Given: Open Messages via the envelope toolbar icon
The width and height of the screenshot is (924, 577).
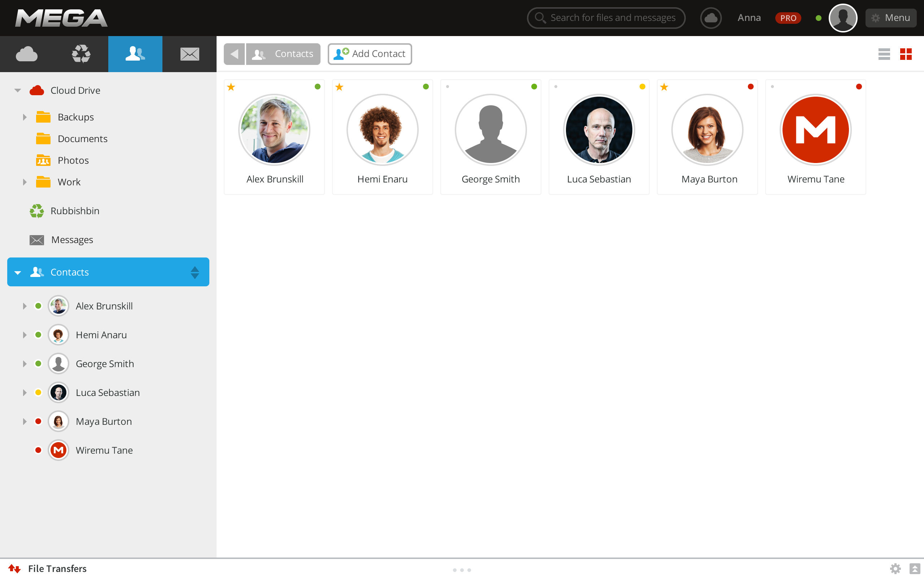Looking at the screenshot, I should point(189,54).
